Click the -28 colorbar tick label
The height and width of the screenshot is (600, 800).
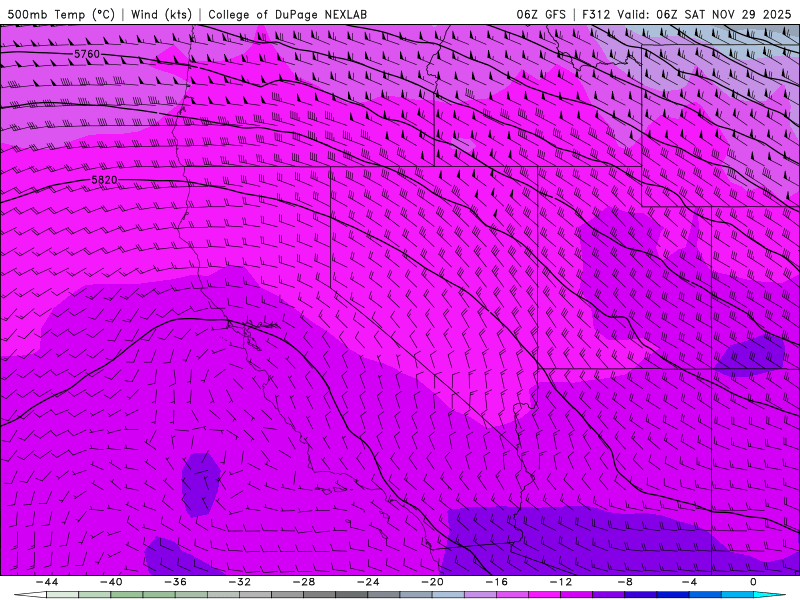click(304, 582)
